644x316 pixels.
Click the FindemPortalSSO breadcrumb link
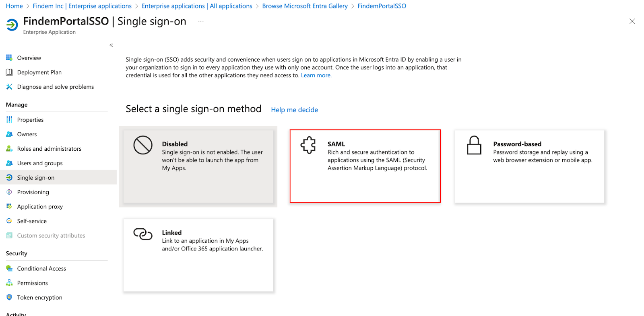point(382,6)
